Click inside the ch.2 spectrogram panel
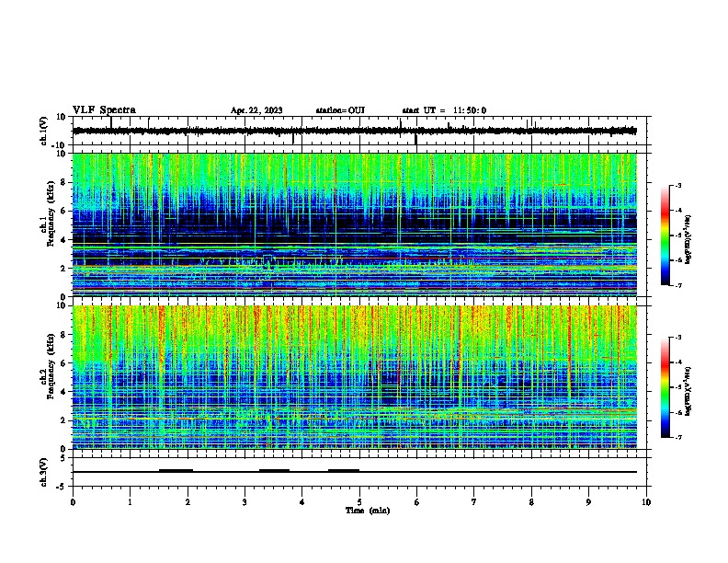The width and height of the screenshot is (728, 563). click(x=354, y=377)
